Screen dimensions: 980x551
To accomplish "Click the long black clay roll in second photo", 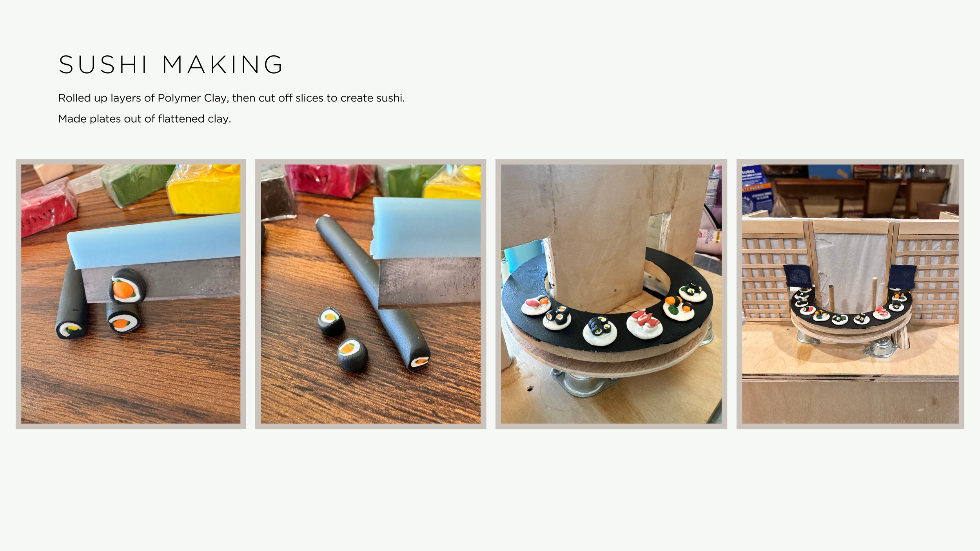I will point(372,292).
